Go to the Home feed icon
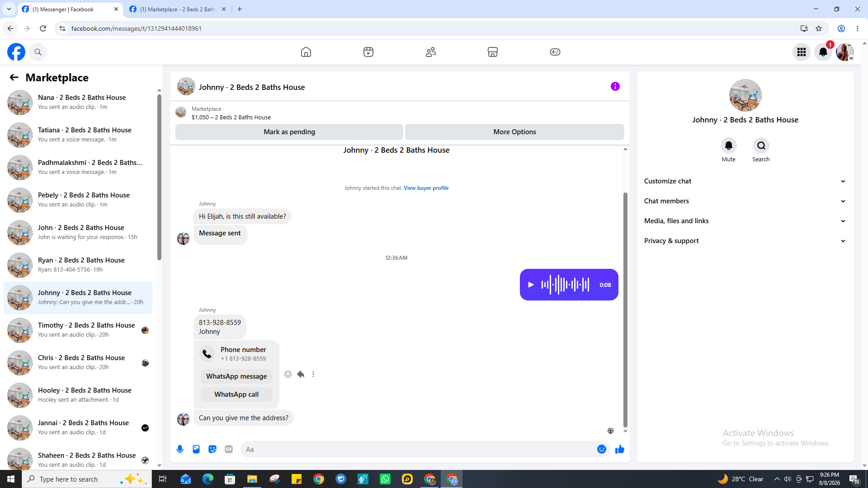 pos(306,52)
